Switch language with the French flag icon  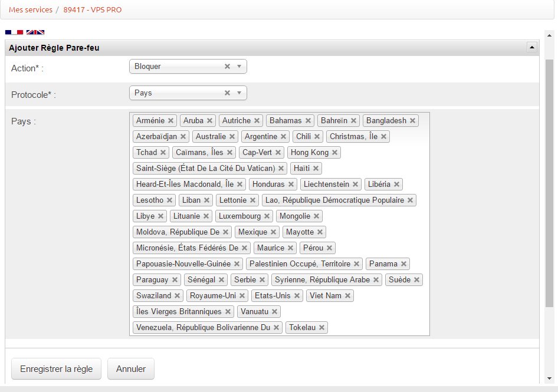(x=14, y=32)
